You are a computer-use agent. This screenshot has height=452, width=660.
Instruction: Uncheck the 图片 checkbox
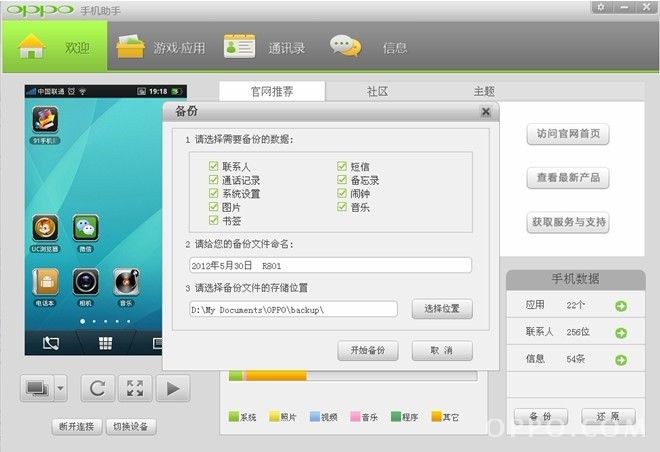pyautogui.click(x=213, y=207)
